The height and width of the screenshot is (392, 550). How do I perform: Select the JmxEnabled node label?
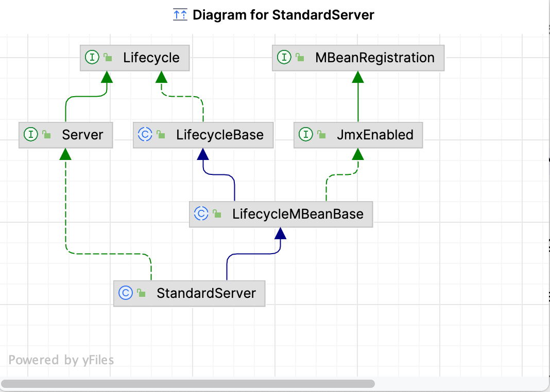375,135
